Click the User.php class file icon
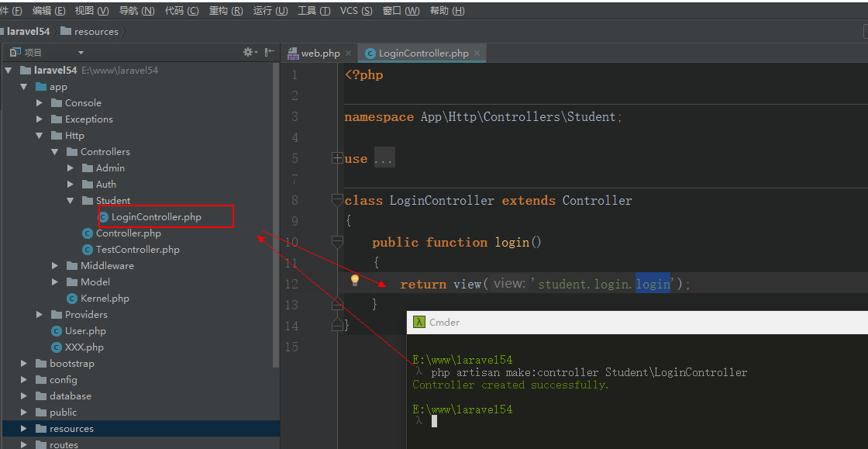The image size is (868, 449). 57,331
